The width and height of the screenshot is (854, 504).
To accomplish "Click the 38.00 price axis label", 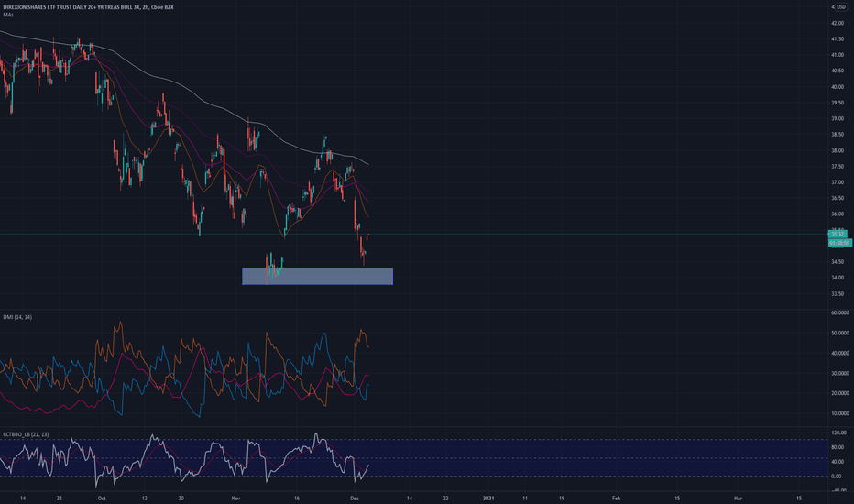I will coord(838,150).
